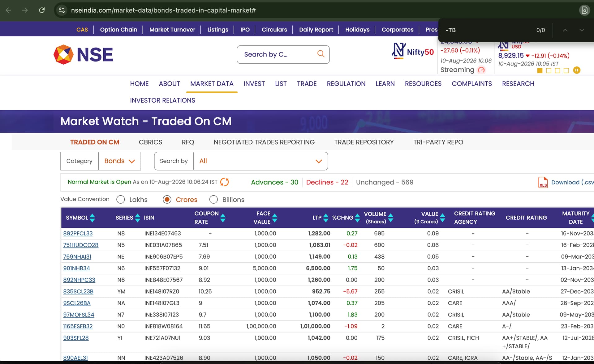This screenshot has width=594, height=364.
Task: Open the Bonds category dropdown
Action: (120, 161)
